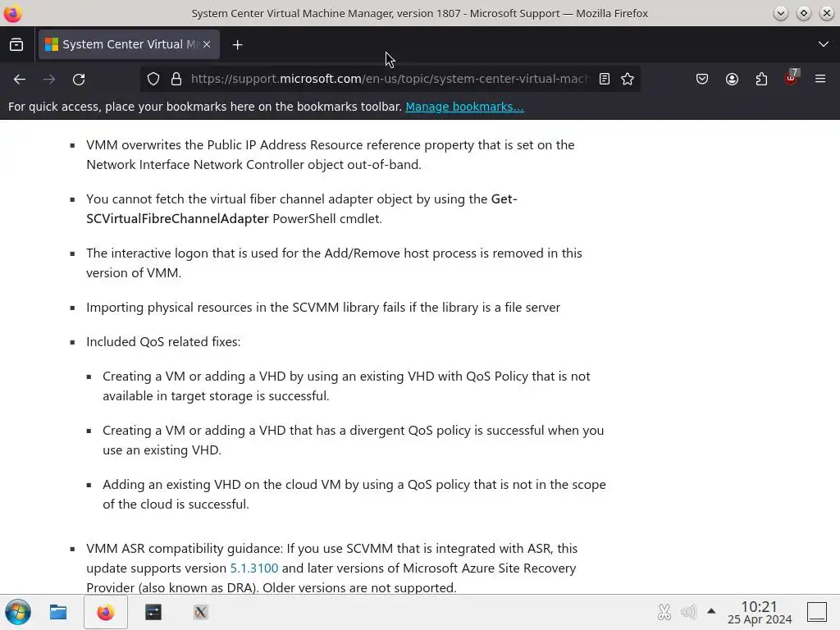840x630 pixels.
Task: Click the Firefox logo in title bar
Action: point(12,13)
